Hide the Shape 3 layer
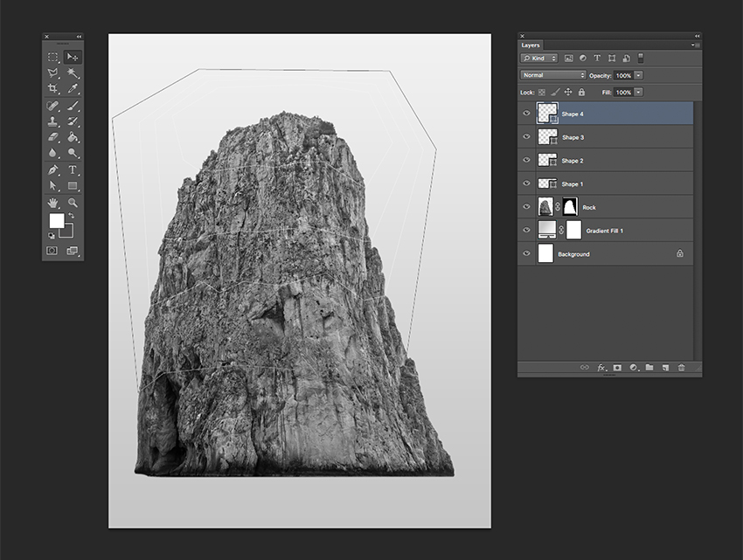The image size is (743, 560). click(526, 136)
